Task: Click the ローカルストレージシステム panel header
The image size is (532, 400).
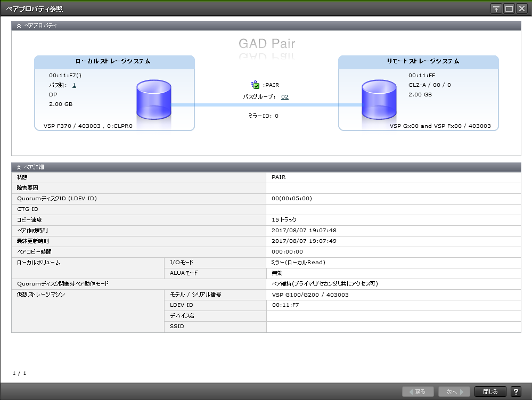Action: (x=114, y=61)
